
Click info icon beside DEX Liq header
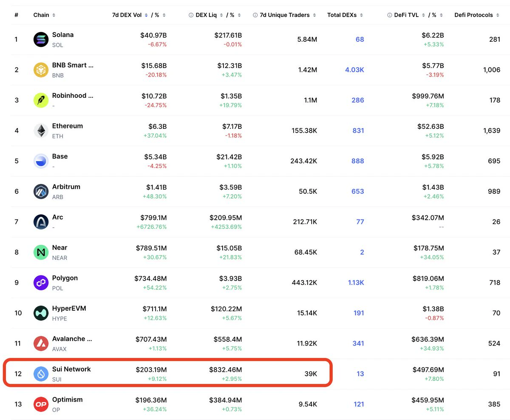(x=191, y=15)
